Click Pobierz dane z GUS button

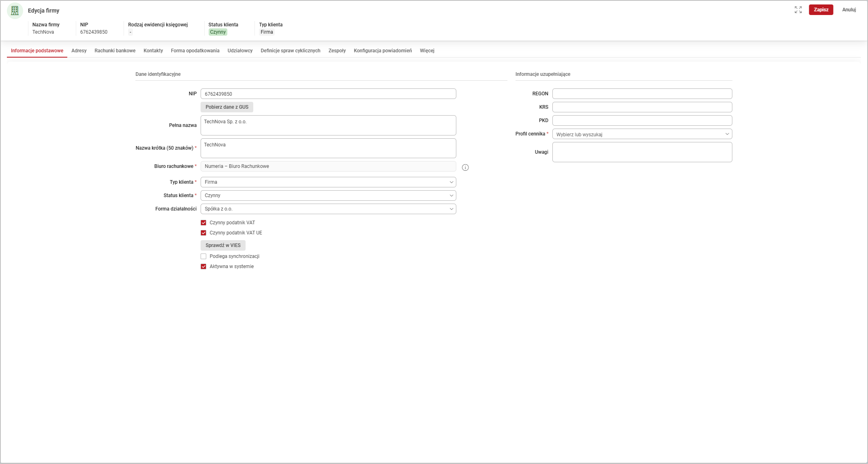coord(227,107)
